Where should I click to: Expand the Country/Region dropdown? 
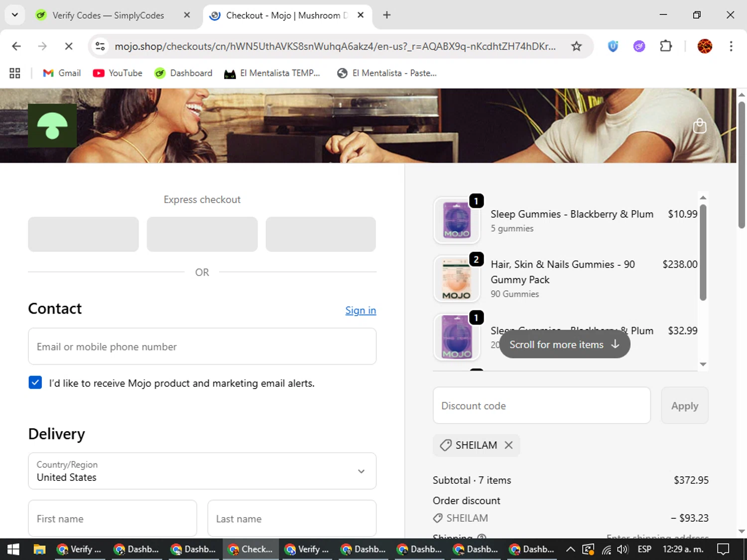pyautogui.click(x=202, y=471)
